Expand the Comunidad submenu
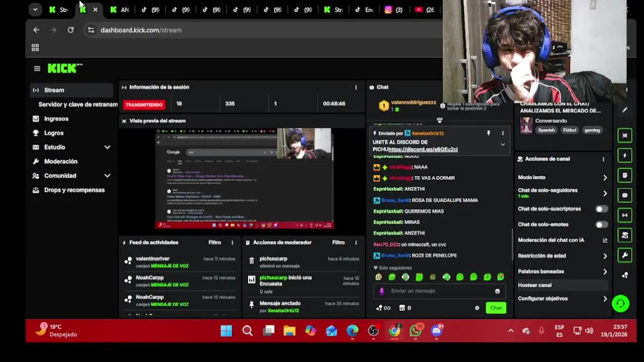Screen dimensions: 644x362 point(107,175)
